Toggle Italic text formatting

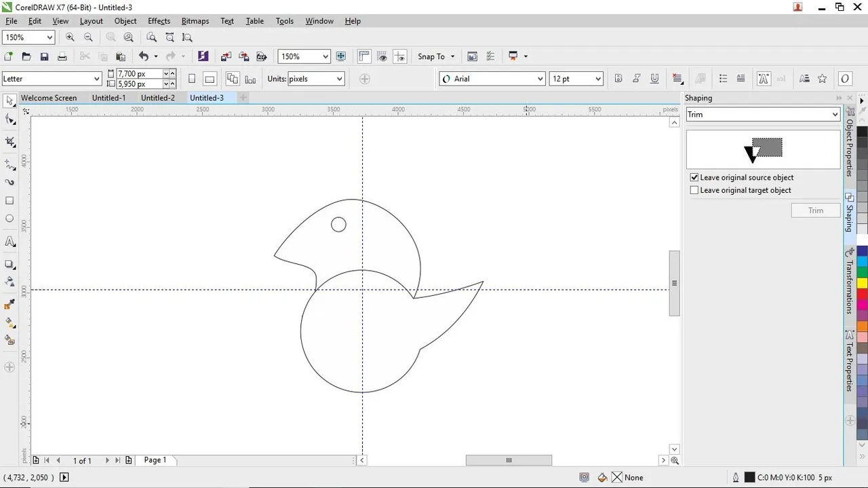(636, 79)
